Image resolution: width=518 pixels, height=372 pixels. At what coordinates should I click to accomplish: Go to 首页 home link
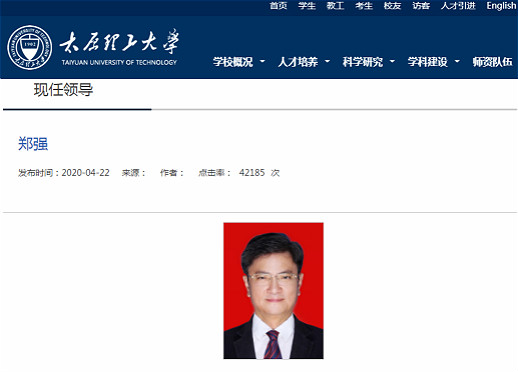pyautogui.click(x=278, y=6)
